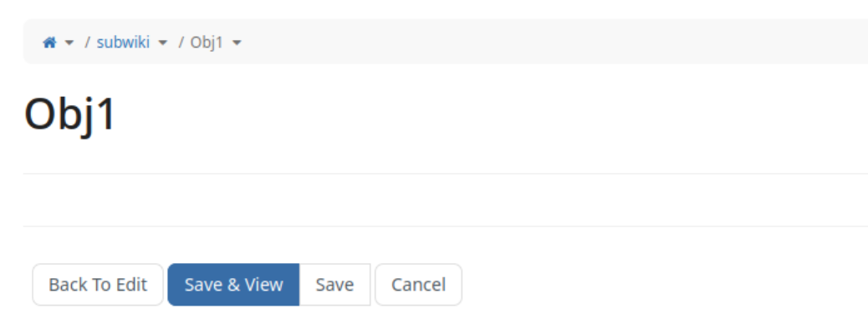Click the blank area below the Back To Edit button

coord(98,321)
